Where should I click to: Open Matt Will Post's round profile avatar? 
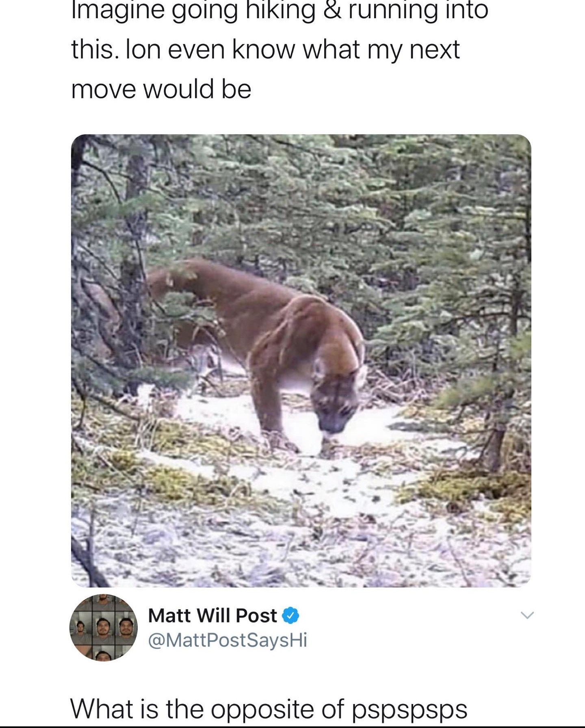(104, 628)
